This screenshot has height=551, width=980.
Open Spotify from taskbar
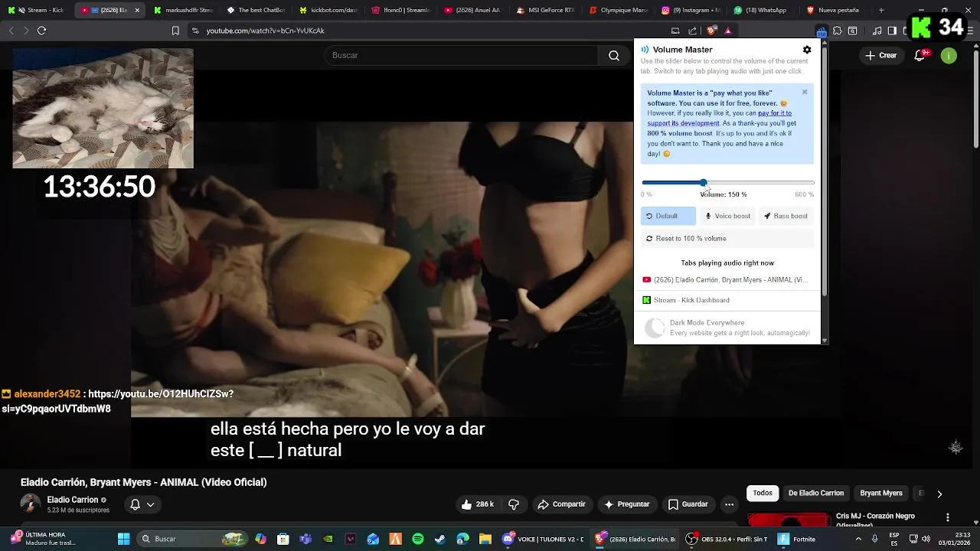(x=418, y=539)
